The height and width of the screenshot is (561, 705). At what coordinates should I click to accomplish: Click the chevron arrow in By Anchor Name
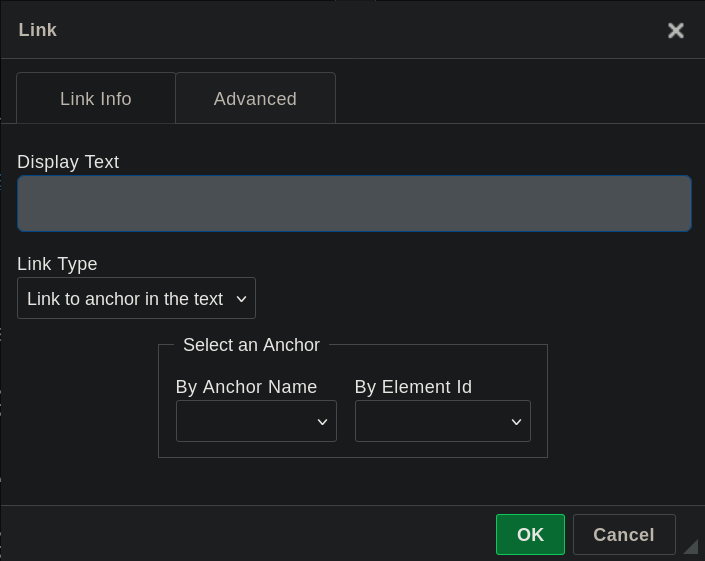click(322, 422)
